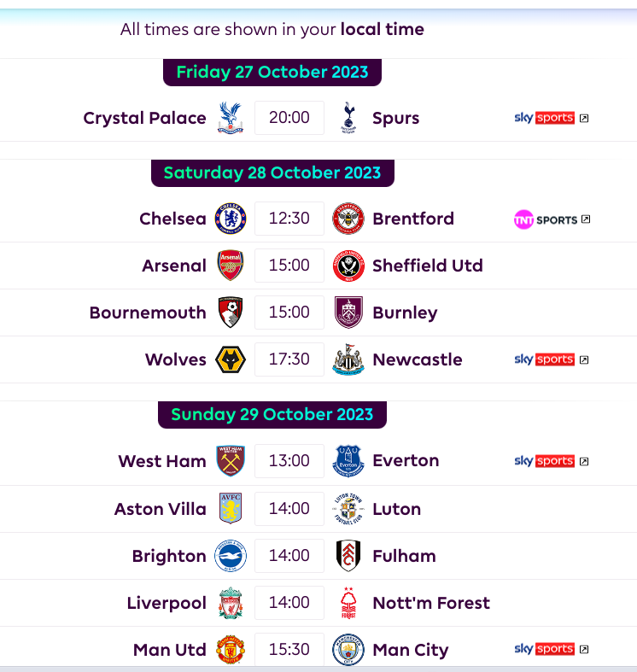Click the Man City badge

(348, 650)
